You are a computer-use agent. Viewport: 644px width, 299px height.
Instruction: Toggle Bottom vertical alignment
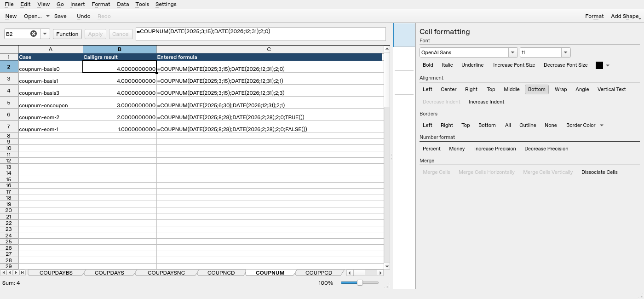point(536,89)
